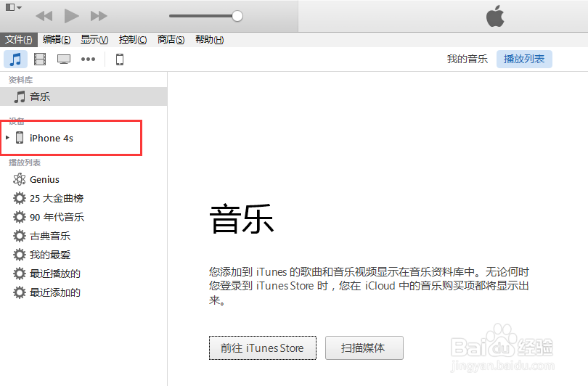Expand the iPhone 4s disclosure triangle
This screenshot has height=386, width=588.
point(7,138)
